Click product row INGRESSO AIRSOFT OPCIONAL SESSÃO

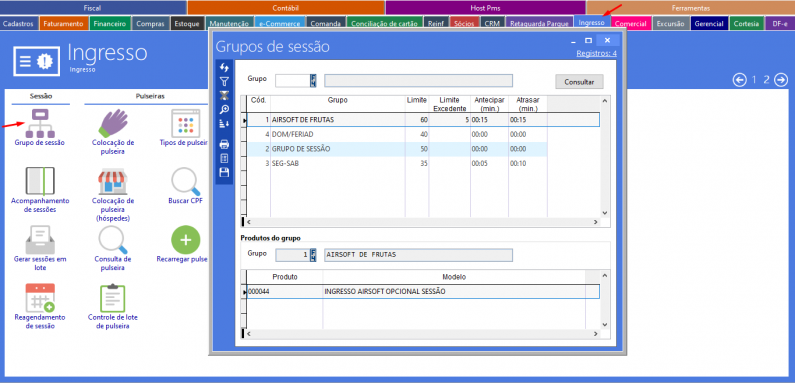[422, 292]
